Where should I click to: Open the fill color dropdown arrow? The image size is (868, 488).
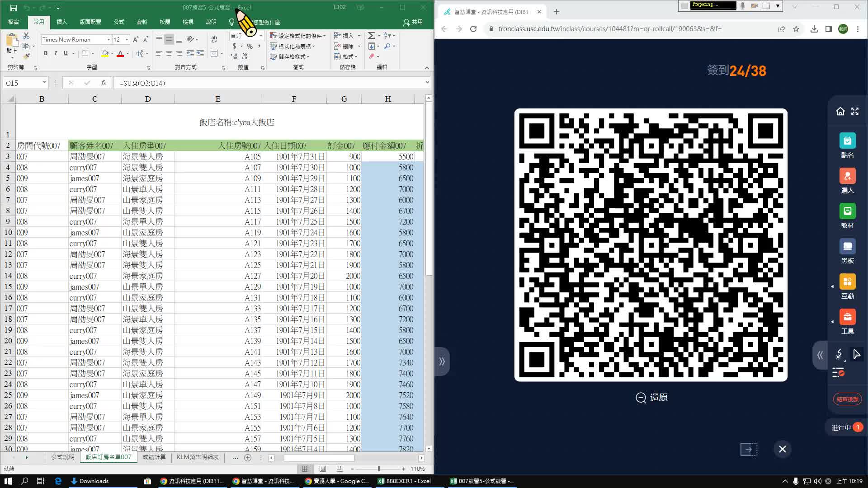[x=112, y=53]
